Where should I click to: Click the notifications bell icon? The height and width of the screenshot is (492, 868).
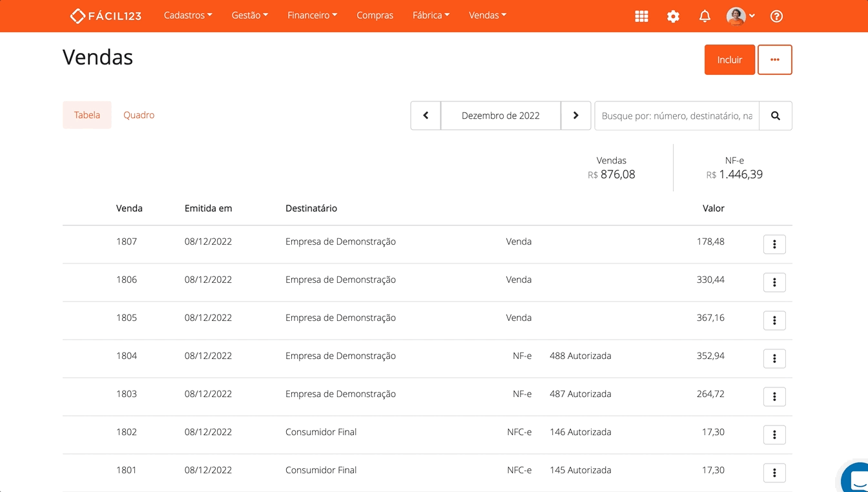click(705, 16)
